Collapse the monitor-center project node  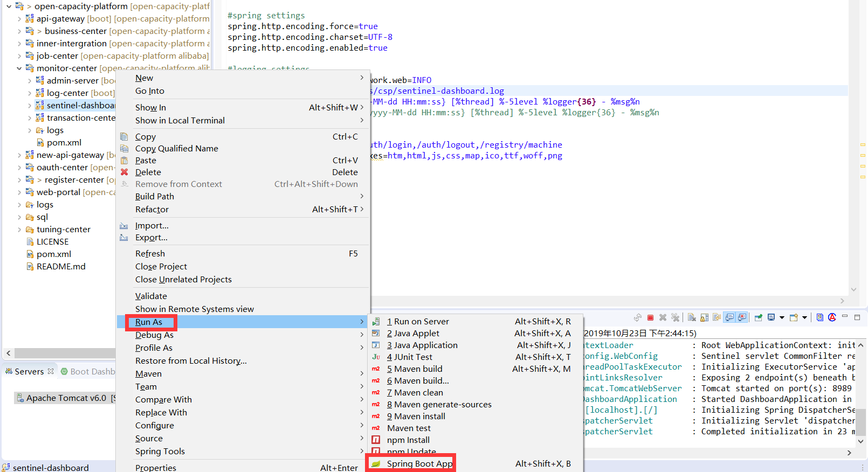[x=19, y=68]
